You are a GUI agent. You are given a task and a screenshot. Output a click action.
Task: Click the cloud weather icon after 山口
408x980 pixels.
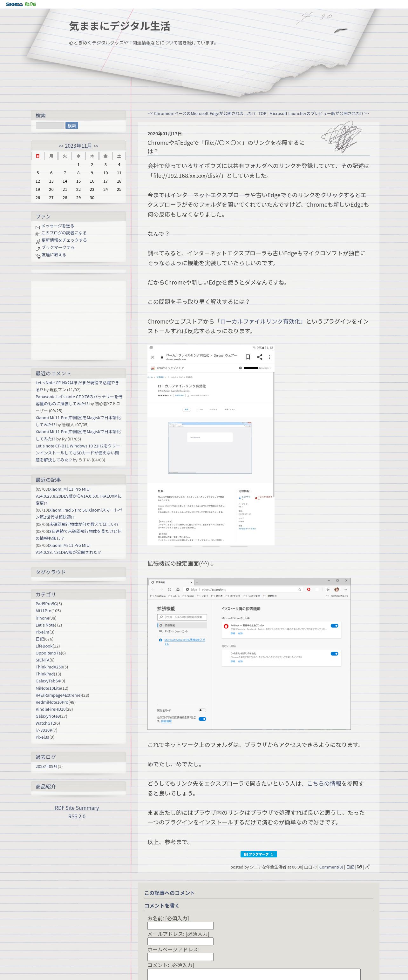coord(315,867)
